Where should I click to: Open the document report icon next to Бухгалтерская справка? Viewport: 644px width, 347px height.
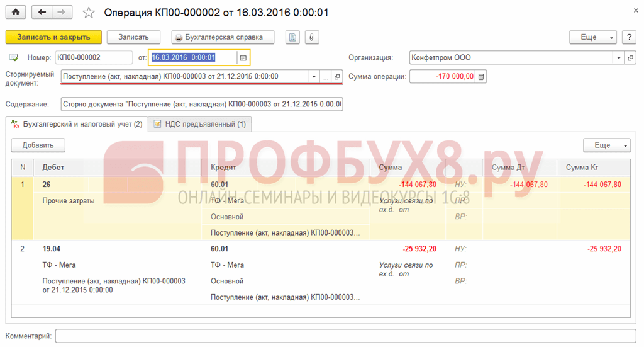292,37
